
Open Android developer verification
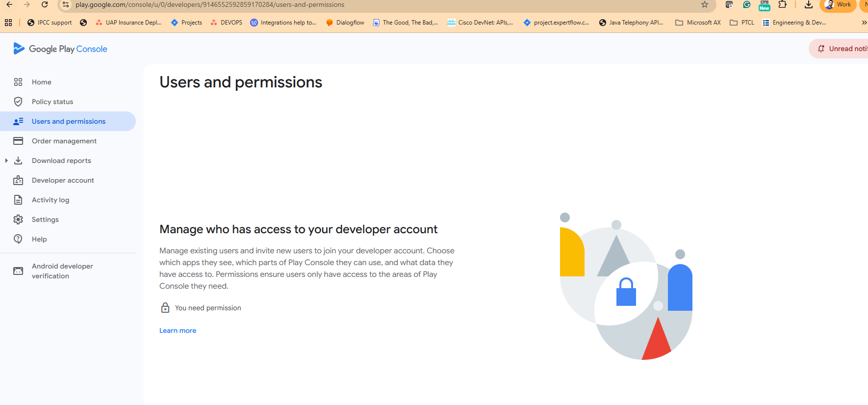click(62, 271)
